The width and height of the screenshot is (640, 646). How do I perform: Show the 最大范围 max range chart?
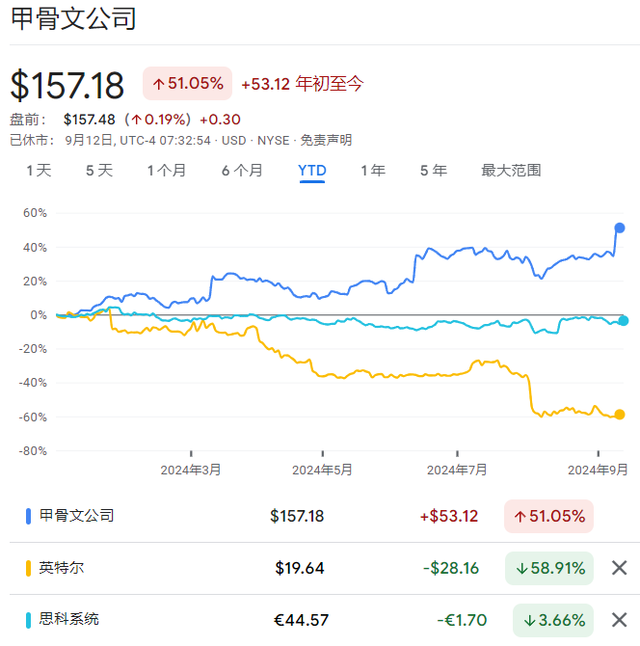click(511, 170)
